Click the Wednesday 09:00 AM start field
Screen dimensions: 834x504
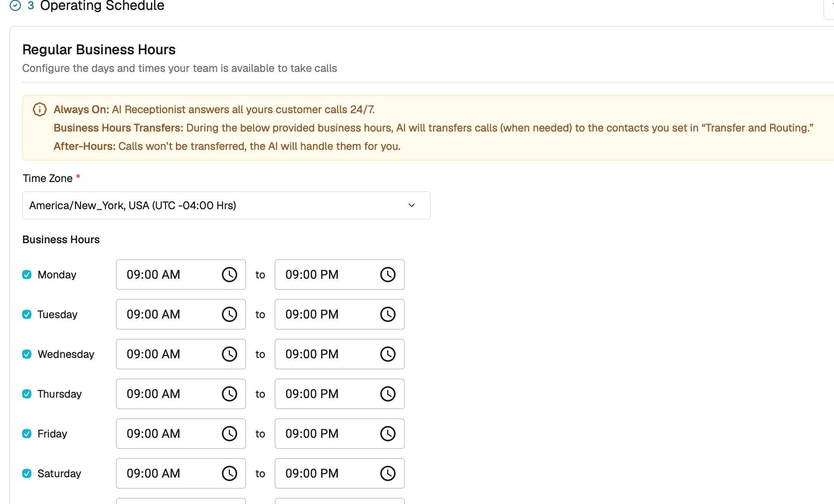pos(181,354)
